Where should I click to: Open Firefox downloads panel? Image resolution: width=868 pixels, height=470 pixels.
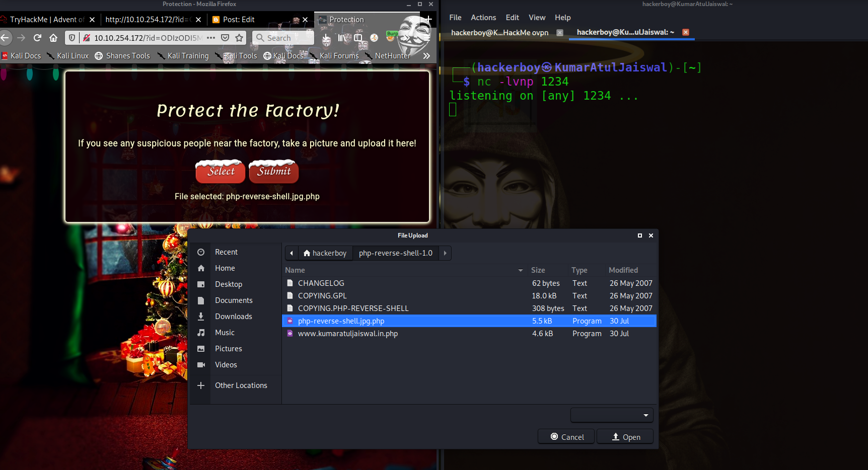pos(326,38)
